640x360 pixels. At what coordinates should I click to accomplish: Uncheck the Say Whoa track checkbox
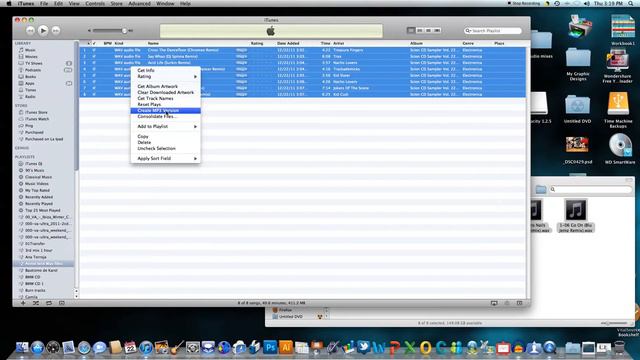94,56
